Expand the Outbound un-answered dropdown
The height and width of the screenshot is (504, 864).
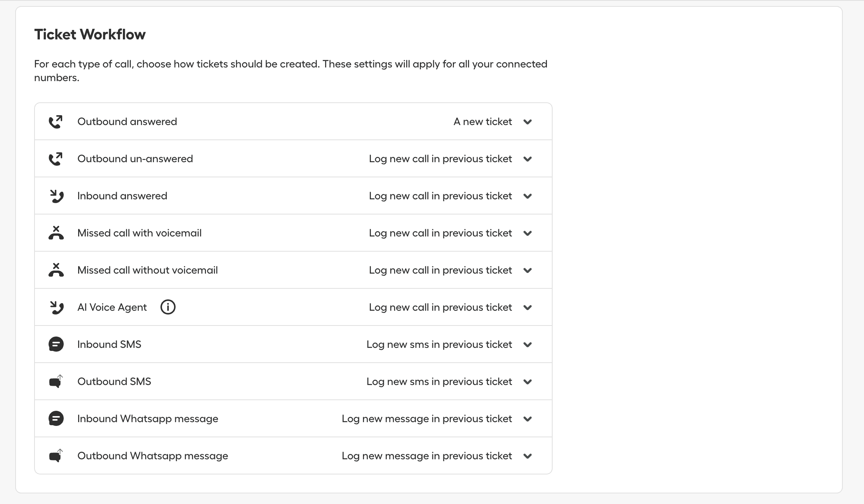pyautogui.click(x=528, y=159)
